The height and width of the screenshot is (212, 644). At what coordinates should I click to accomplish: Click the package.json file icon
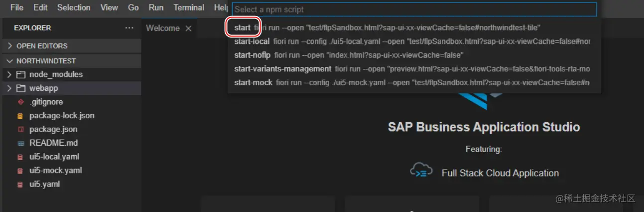point(20,129)
